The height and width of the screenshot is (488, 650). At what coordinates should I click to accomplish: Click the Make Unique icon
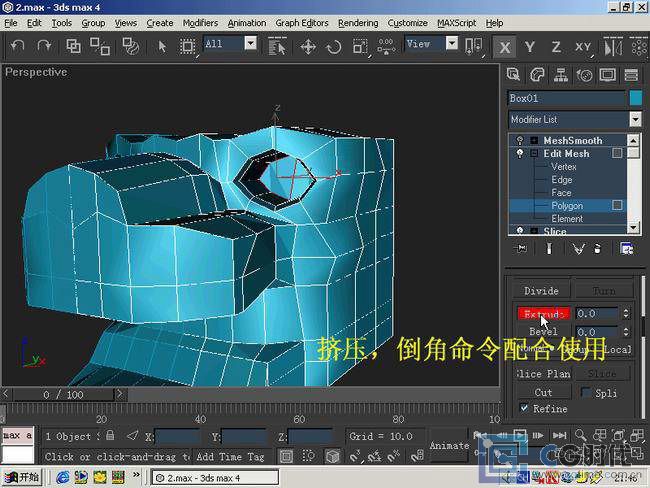coord(578,248)
